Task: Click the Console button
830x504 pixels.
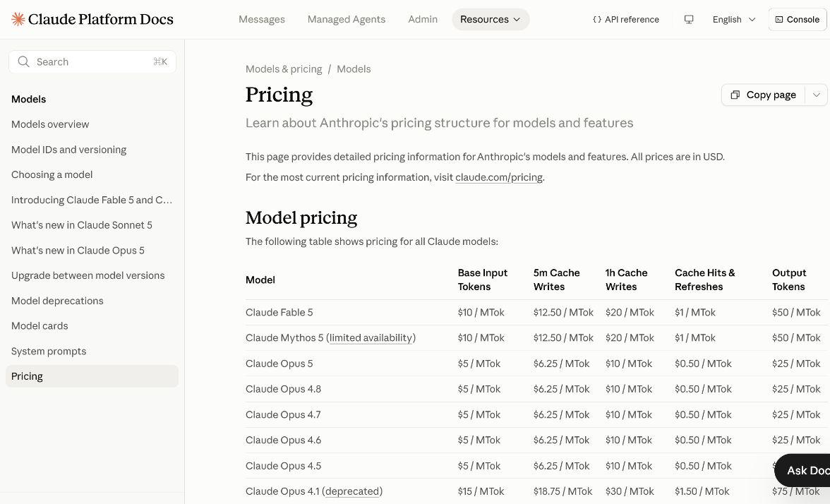Action: (798, 20)
